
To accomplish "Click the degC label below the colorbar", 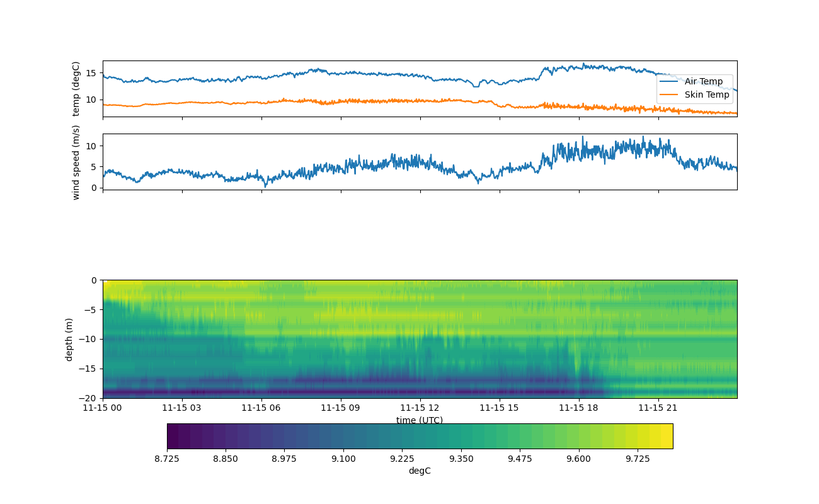I will [x=420, y=471].
